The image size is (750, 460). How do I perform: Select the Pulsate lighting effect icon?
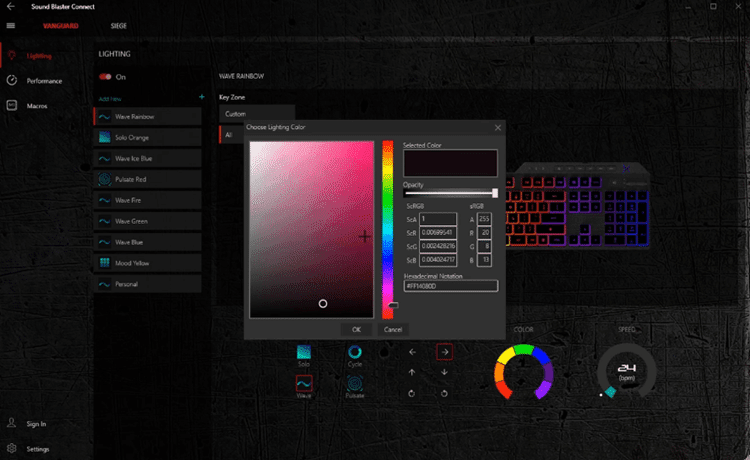point(355,383)
